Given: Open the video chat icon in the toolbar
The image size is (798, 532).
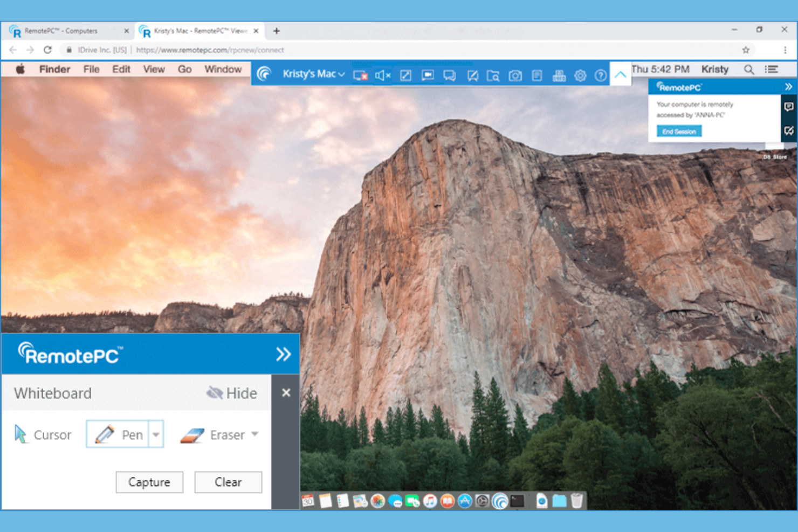Looking at the screenshot, I should [x=428, y=75].
